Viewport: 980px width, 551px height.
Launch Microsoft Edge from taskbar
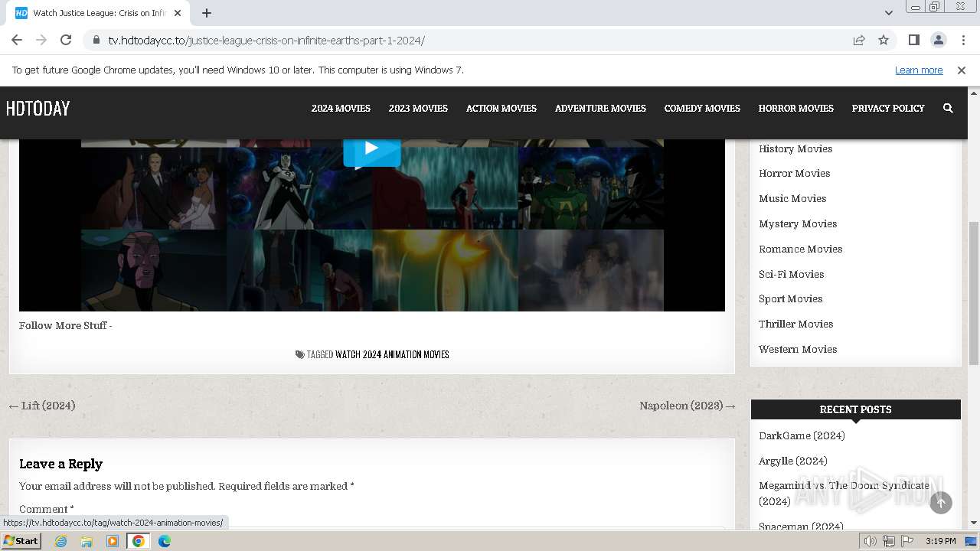point(164,541)
